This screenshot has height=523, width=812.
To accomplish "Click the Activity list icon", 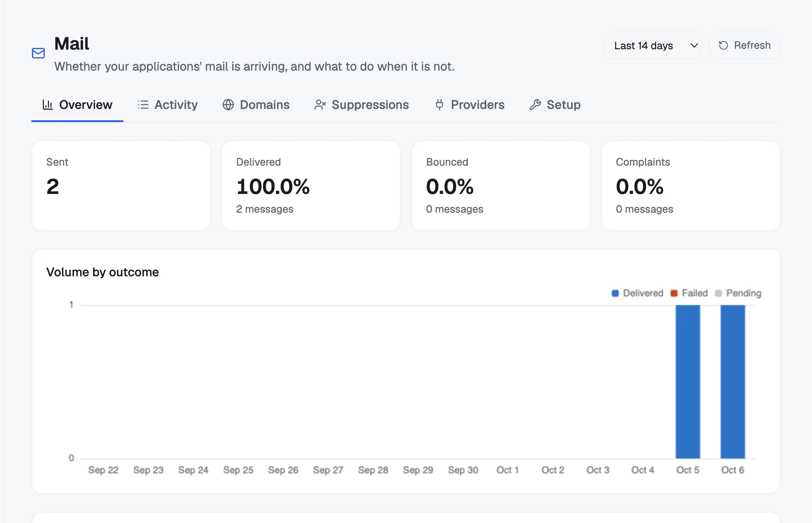I will (143, 105).
